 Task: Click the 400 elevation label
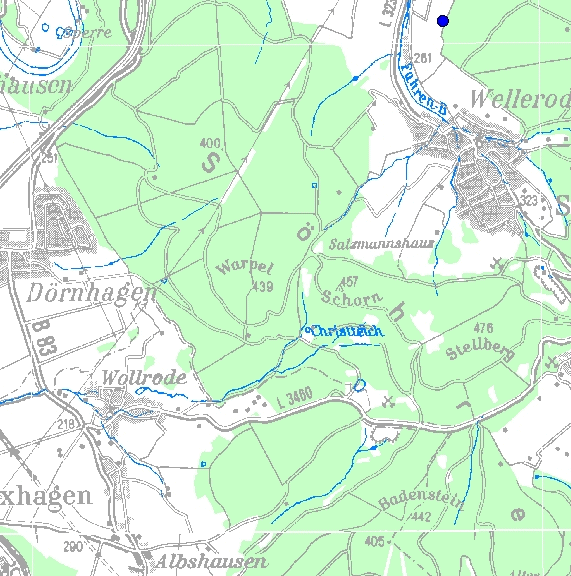pyautogui.click(x=210, y=143)
